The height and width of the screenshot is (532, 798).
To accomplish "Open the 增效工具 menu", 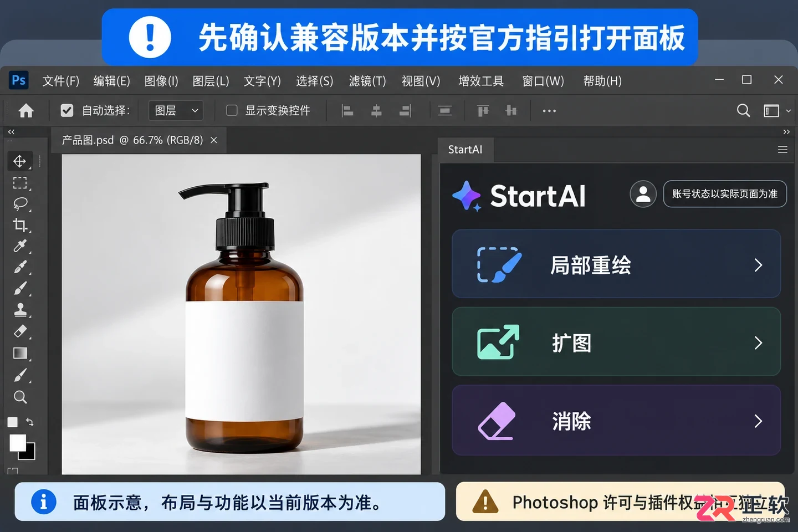I will point(481,81).
